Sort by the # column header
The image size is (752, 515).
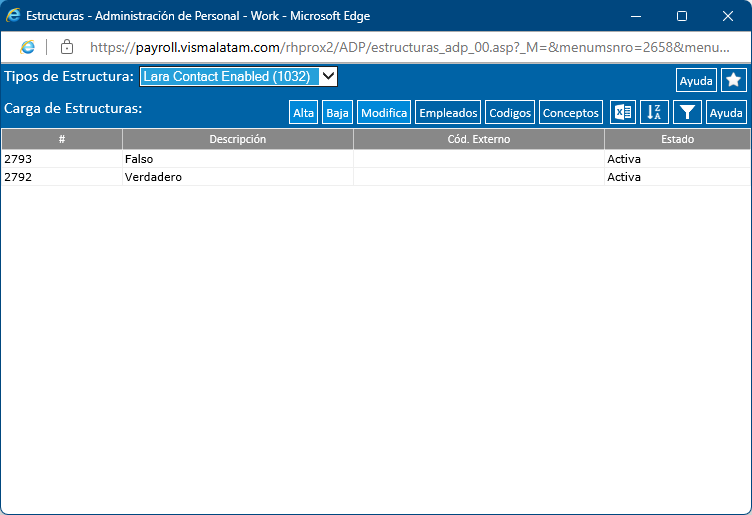[62, 139]
